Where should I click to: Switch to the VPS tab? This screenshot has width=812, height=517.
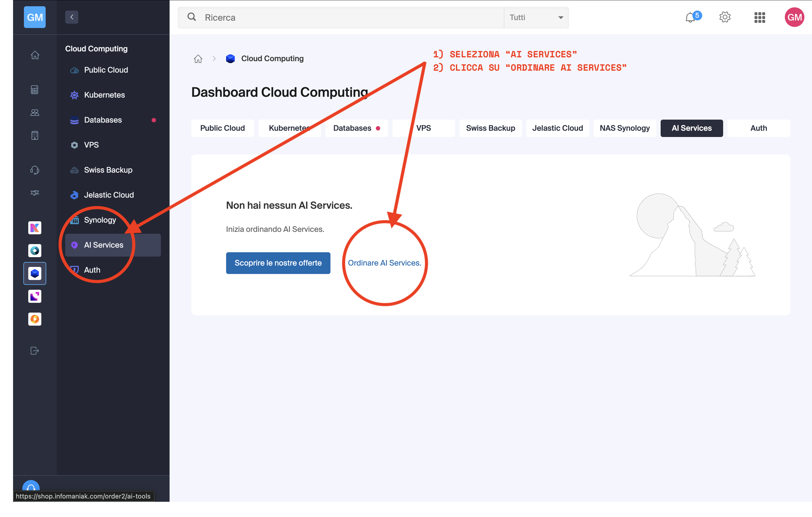click(x=424, y=128)
